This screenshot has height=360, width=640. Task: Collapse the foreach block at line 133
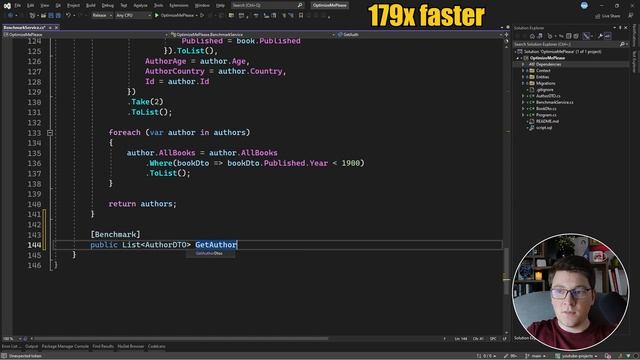point(50,133)
